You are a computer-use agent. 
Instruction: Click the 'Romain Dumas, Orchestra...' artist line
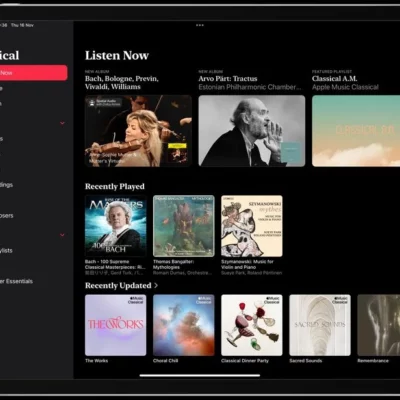(x=182, y=273)
